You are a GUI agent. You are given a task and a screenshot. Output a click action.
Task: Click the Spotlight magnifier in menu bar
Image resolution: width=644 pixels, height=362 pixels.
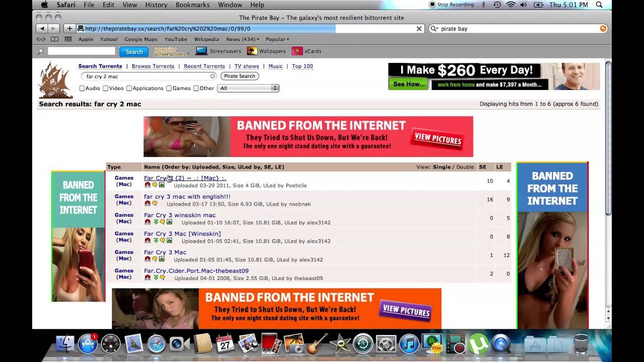(x=599, y=5)
